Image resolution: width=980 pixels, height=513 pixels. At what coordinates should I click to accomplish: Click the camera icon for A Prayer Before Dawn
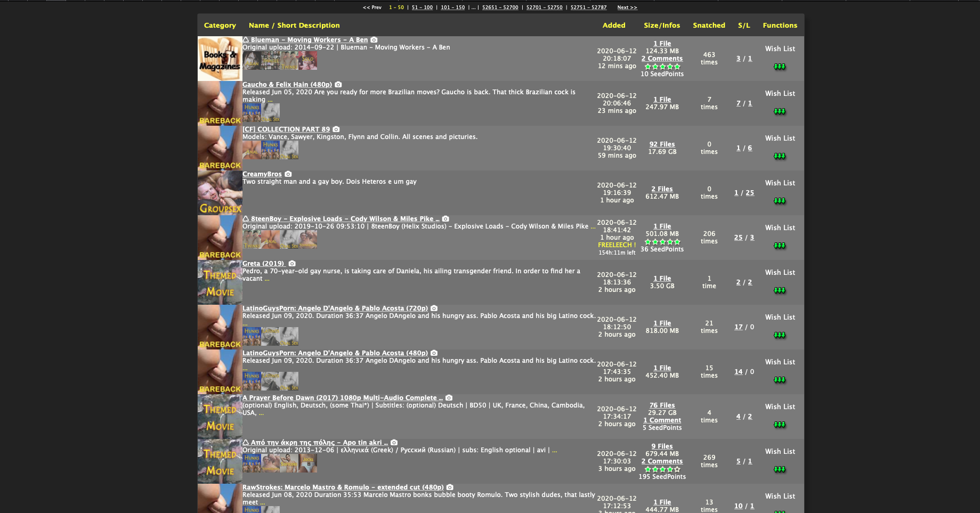pyautogui.click(x=449, y=397)
